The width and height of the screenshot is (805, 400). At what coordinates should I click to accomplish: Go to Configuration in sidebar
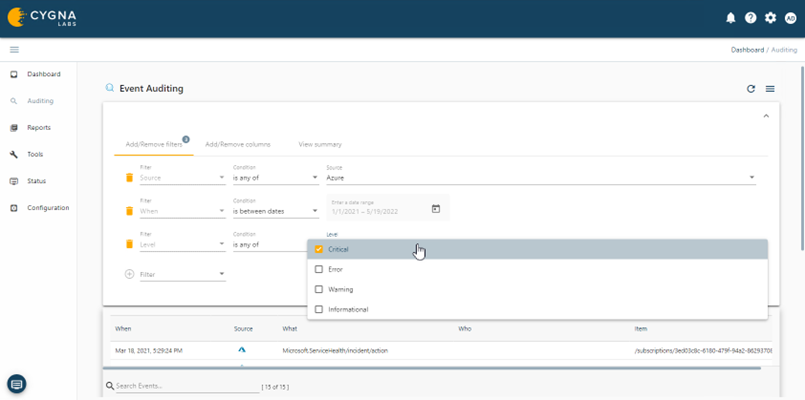[48, 208]
